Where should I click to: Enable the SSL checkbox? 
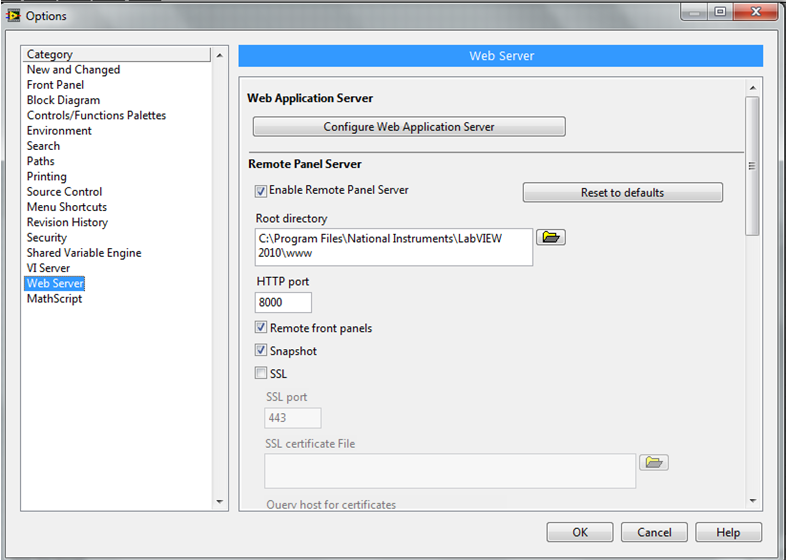pos(262,374)
